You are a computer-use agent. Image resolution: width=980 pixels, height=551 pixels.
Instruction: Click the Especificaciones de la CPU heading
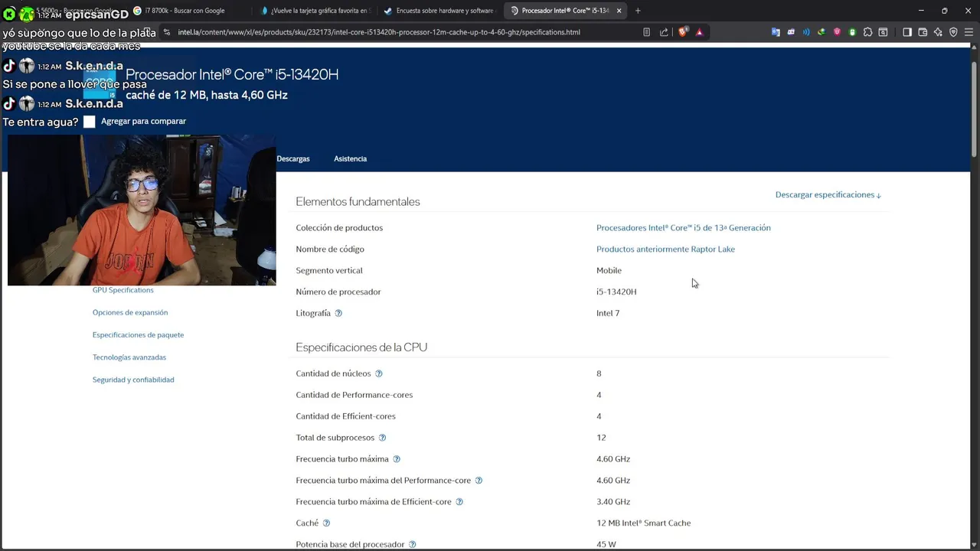pos(361,347)
